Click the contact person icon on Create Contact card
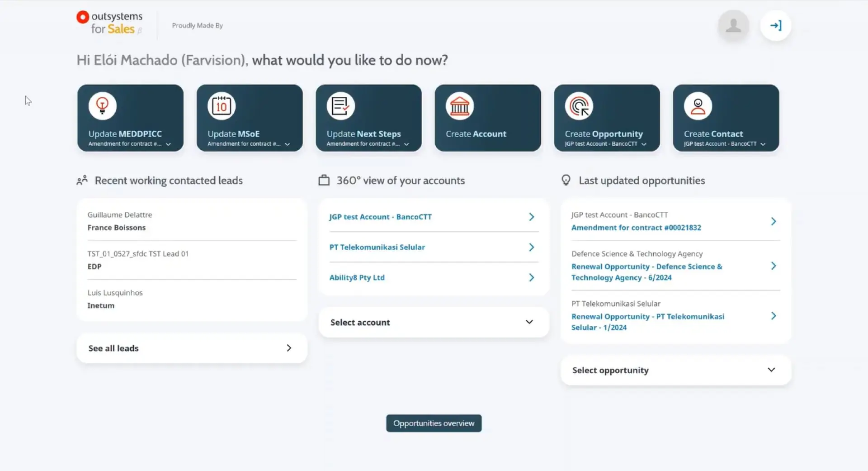The image size is (868, 471). pyautogui.click(x=698, y=105)
